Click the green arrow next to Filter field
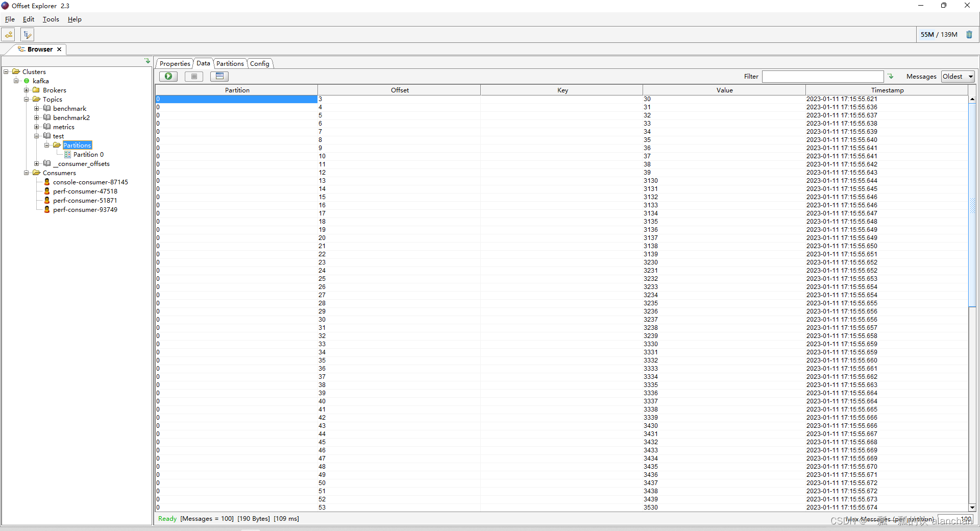 (x=891, y=77)
